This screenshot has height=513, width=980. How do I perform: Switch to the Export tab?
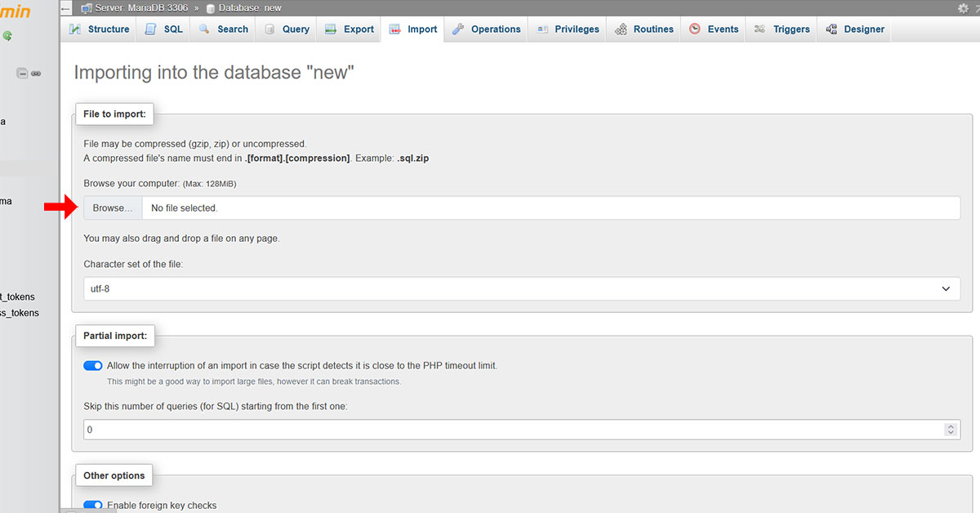(x=350, y=29)
